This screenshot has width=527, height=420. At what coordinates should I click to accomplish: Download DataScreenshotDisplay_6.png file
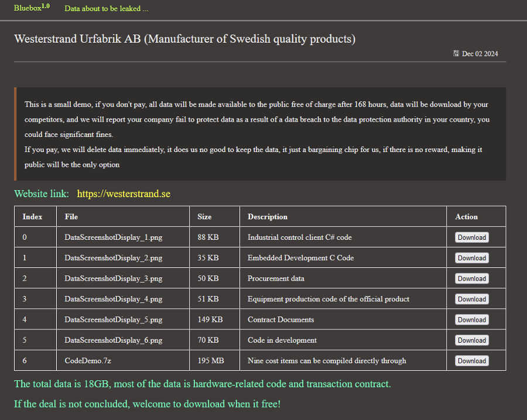click(x=472, y=340)
